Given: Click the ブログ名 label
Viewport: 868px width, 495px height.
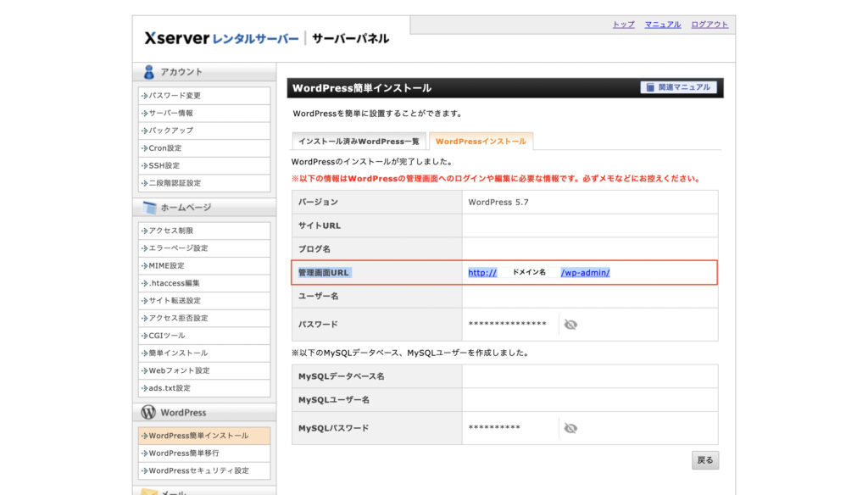Looking at the screenshot, I should click(314, 249).
